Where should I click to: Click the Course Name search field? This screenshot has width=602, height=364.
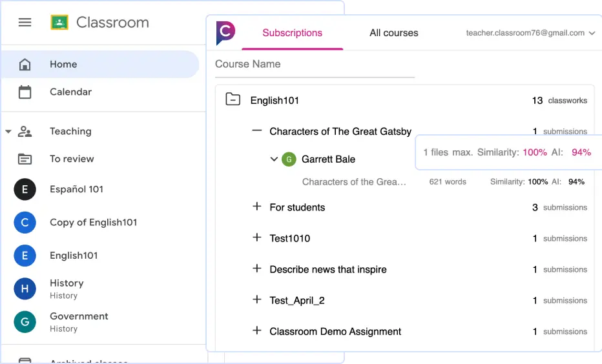tap(315, 65)
